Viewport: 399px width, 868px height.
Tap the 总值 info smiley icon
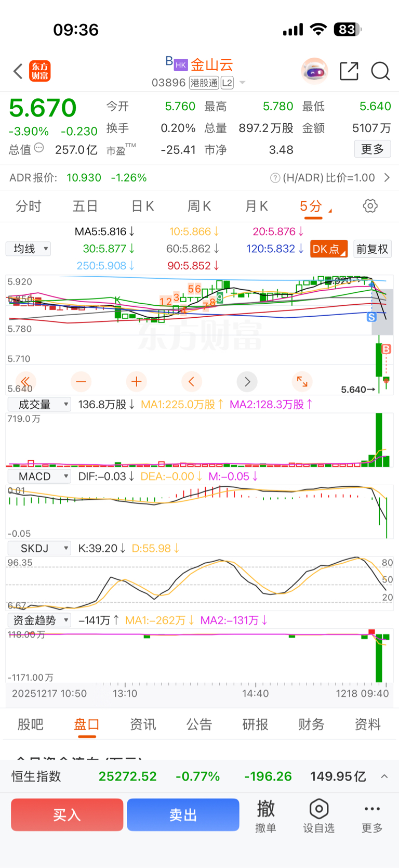point(39,148)
